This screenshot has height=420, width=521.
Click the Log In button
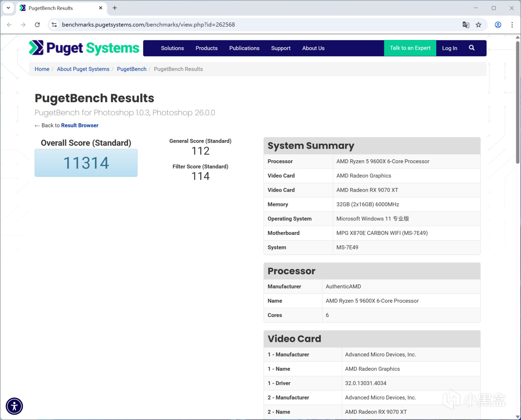click(450, 48)
